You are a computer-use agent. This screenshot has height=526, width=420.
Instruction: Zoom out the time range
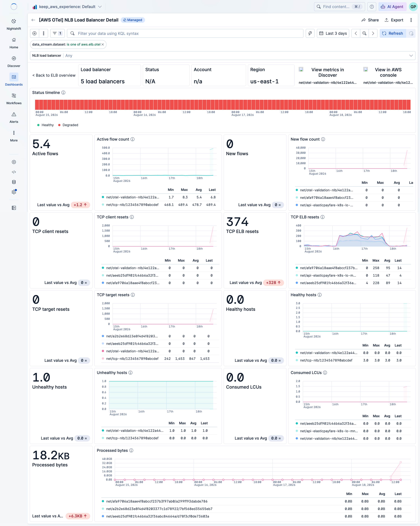(364, 33)
